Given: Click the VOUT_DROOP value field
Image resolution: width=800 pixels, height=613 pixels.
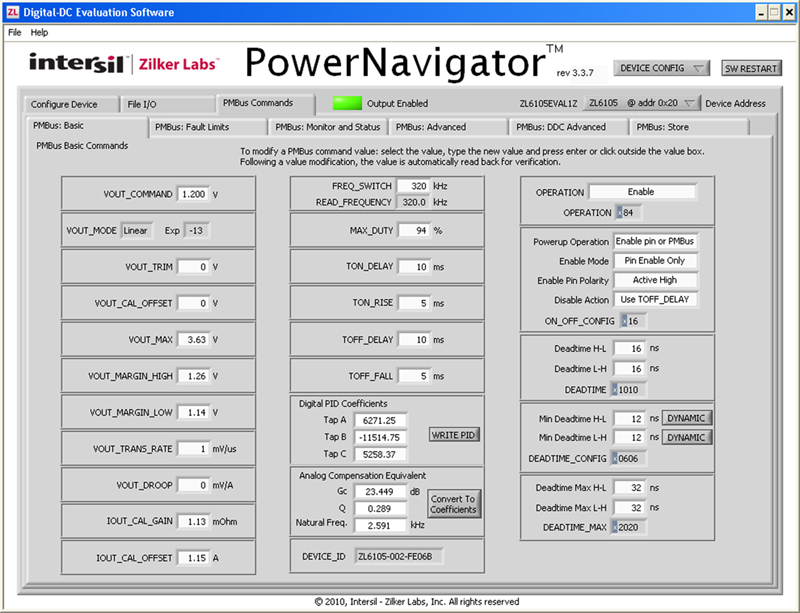Looking at the screenshot, I should (193, 485).
